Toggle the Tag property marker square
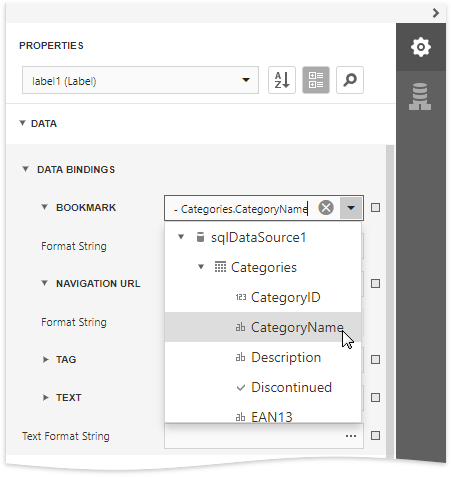 pos(375,360)
